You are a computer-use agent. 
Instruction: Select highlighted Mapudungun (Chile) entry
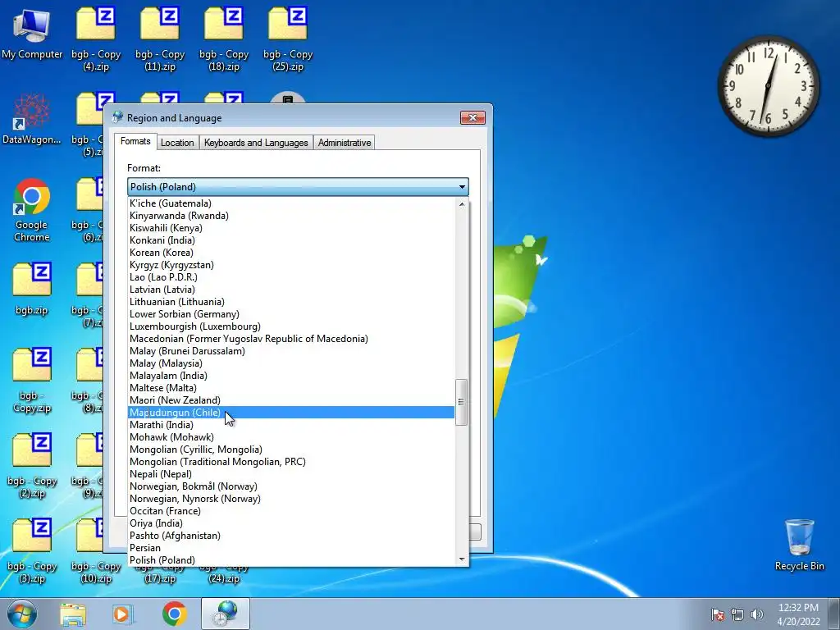point(291,413)
